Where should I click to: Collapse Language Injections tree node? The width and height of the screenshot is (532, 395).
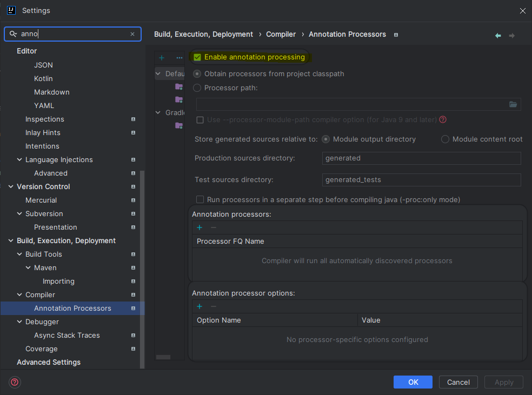[19, 159]
